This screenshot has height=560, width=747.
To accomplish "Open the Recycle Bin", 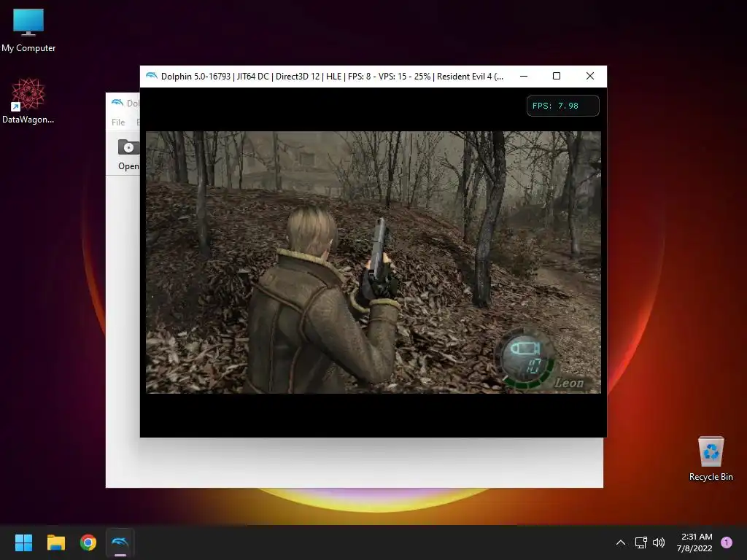I will pos(711,458).
